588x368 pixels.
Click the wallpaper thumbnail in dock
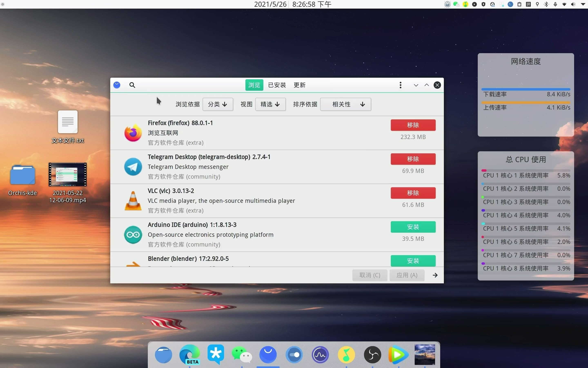coord(425,355)
